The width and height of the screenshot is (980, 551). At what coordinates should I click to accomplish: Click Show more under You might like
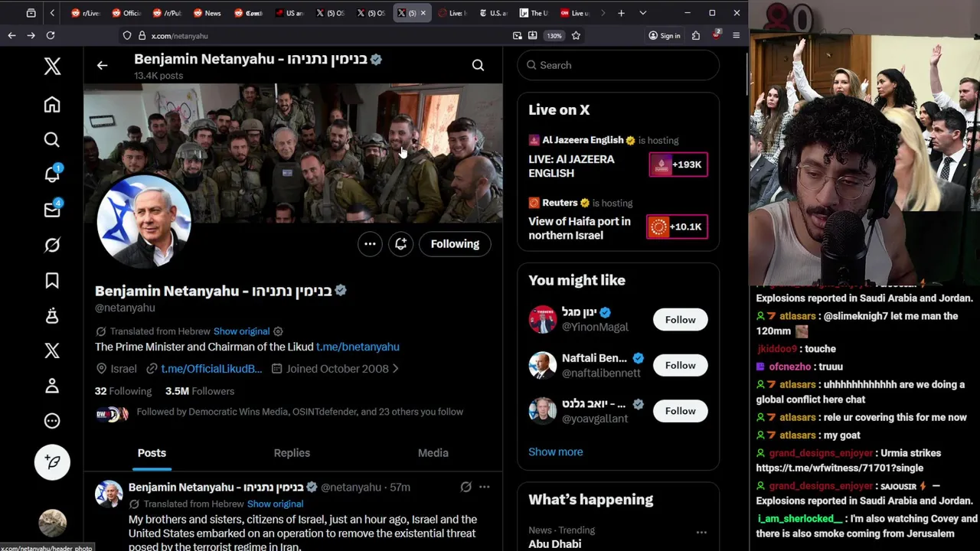click(555, 452)
